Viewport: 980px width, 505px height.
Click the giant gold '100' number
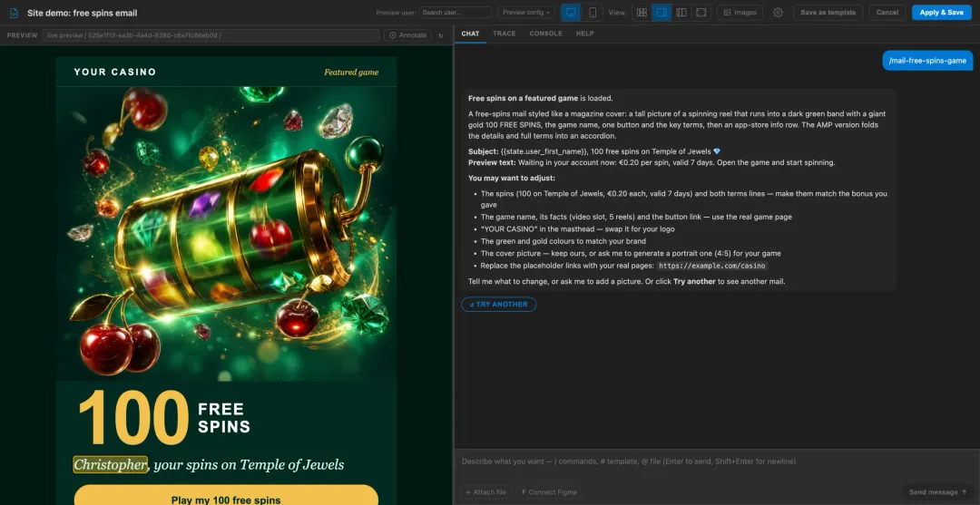(133, 418)
